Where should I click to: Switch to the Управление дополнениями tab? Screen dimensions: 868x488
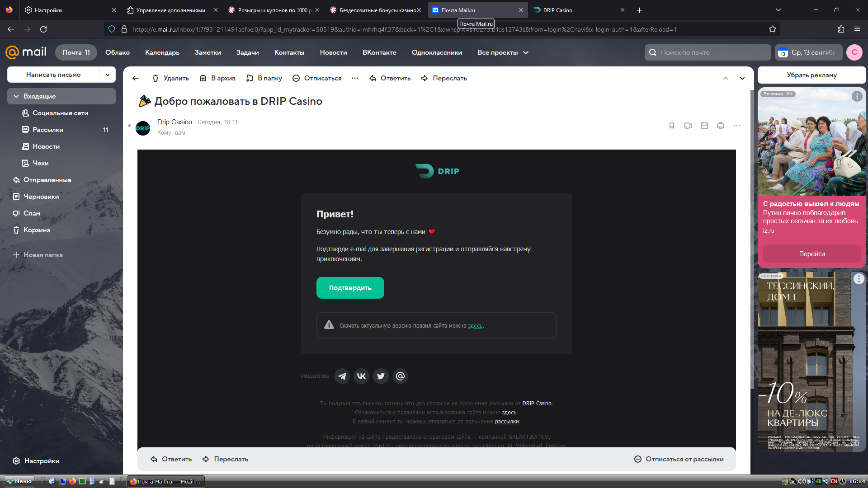pos(172,10)
